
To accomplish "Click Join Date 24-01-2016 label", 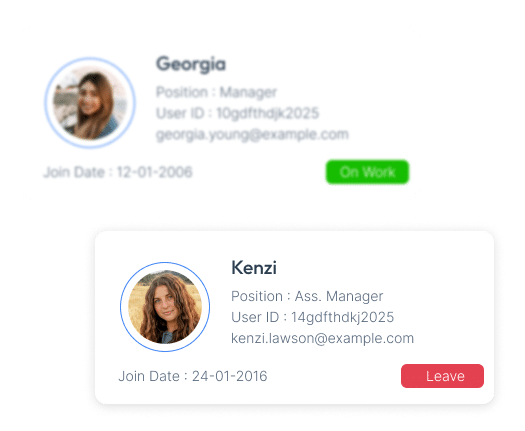I will [x=193, y=376].
